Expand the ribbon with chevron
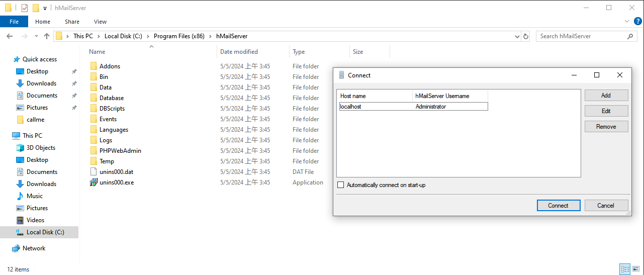 tap(626, 21)
